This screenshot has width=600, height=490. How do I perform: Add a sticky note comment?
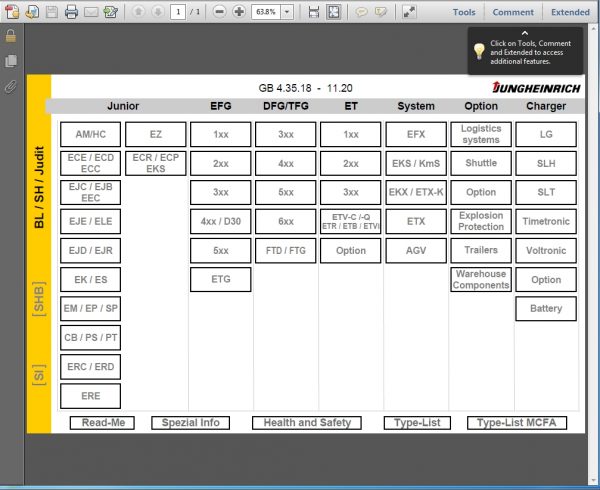pos(361,12)
